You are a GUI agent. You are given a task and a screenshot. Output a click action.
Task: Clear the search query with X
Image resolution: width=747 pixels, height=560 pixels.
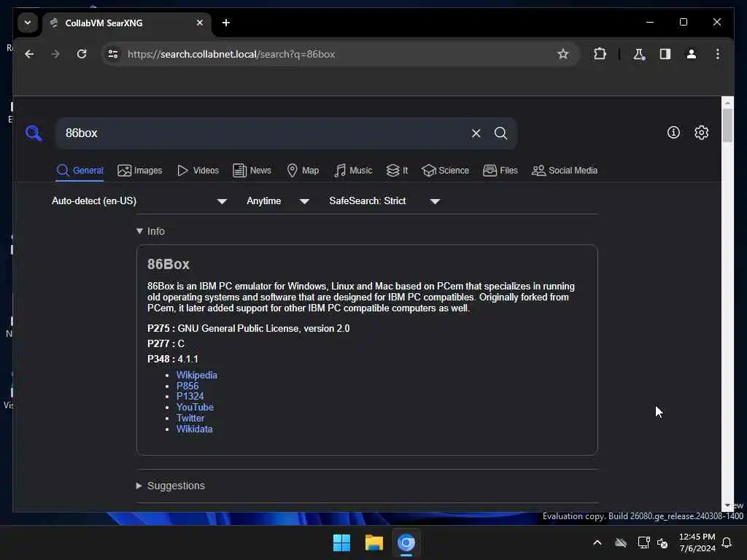(476, 133)
